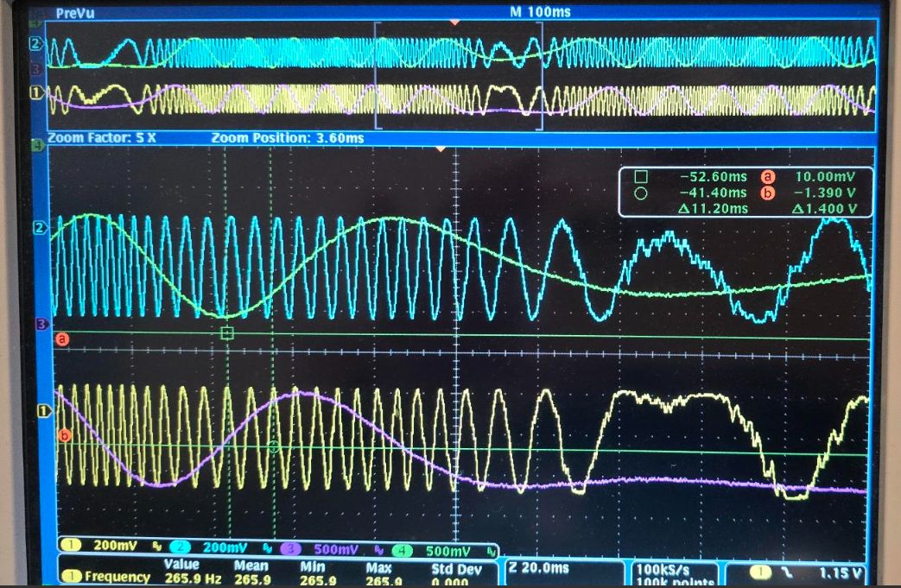This screenshot has height=588, width=901.
Task: Click the orange trigger position marker above overview
Action: click(454, 22)
